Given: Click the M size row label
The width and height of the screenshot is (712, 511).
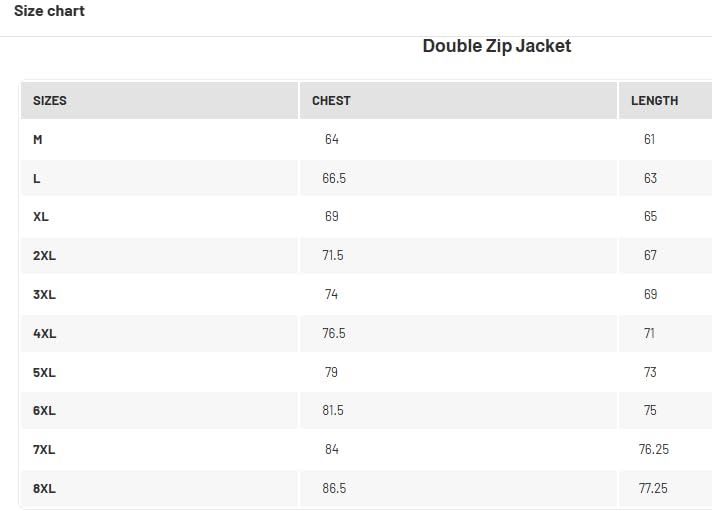Looking at the screenshot, I should click(x=38, y=140).
